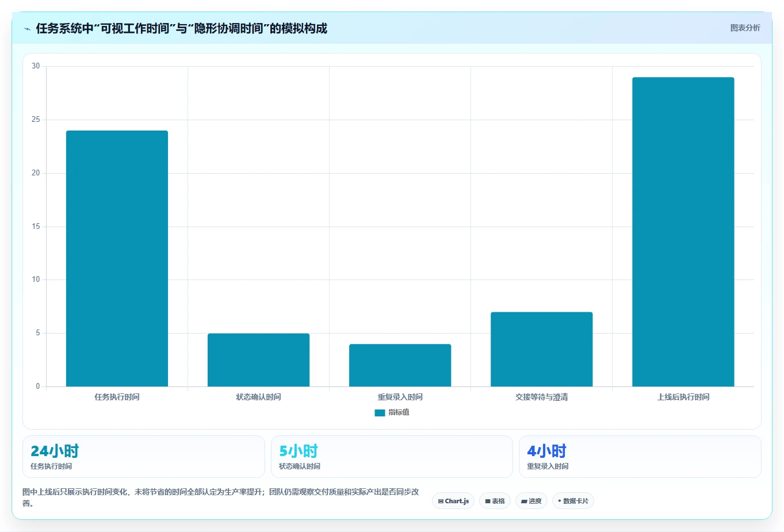
Task: Open the 5小时 状态确认时间 card
Action: (x=392, y=457)
